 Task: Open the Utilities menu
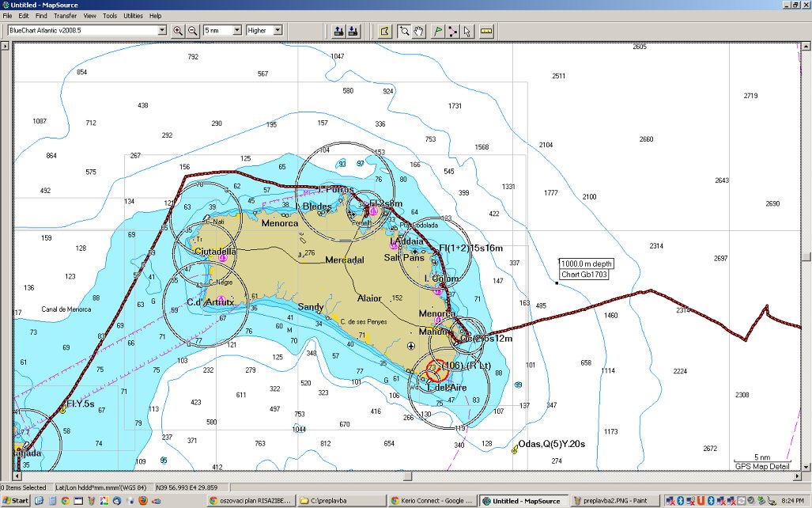tap(133, 16)
